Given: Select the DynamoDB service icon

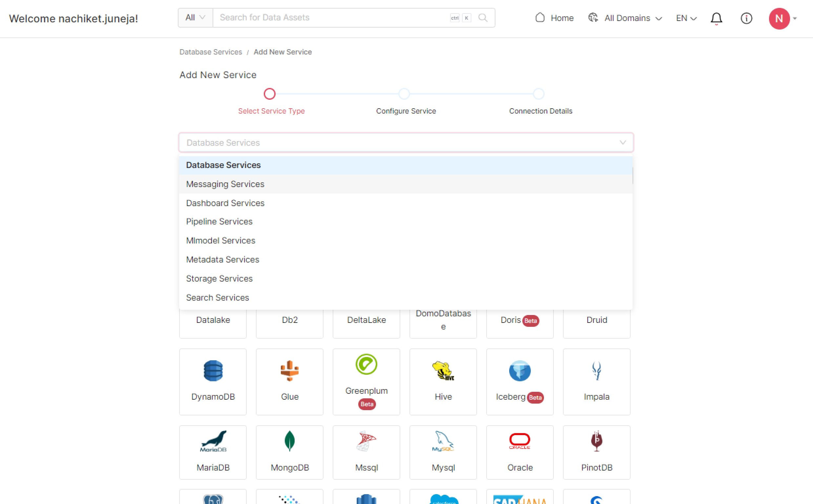Looking at the screenshot, I should coord(213,370).
